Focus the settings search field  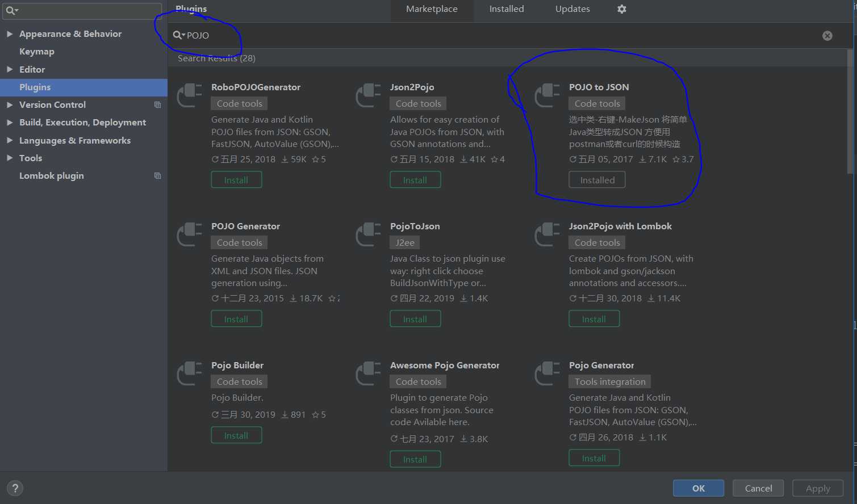pos(83,10)
